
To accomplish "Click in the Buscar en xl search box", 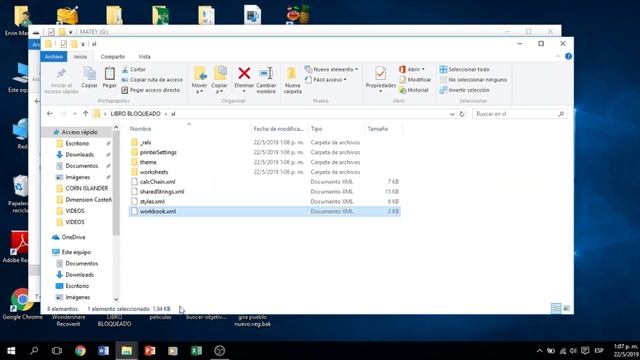I will click(520, 114).
